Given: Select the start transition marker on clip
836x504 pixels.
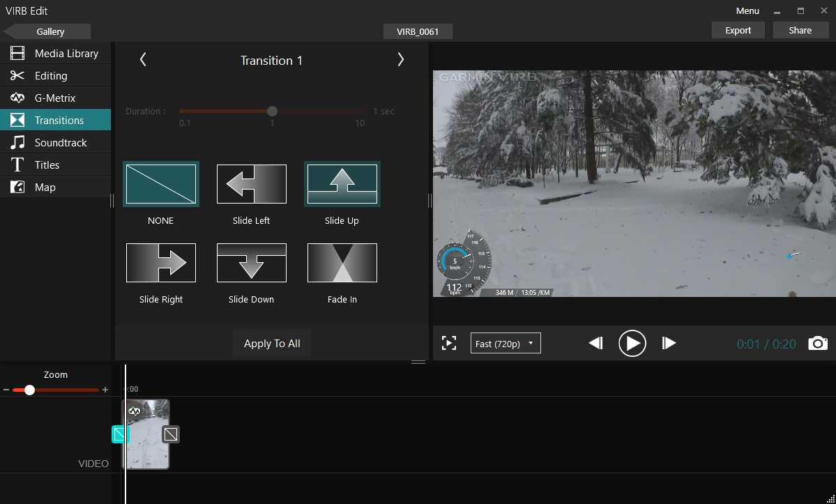Looking at the screenshot, I should click(120, 434).
